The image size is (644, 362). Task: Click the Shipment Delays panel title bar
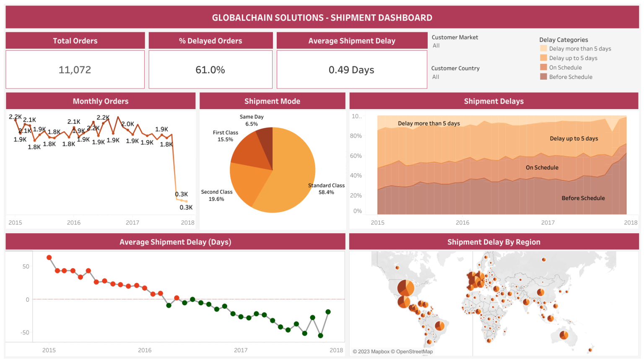click(x=493, y=101)
